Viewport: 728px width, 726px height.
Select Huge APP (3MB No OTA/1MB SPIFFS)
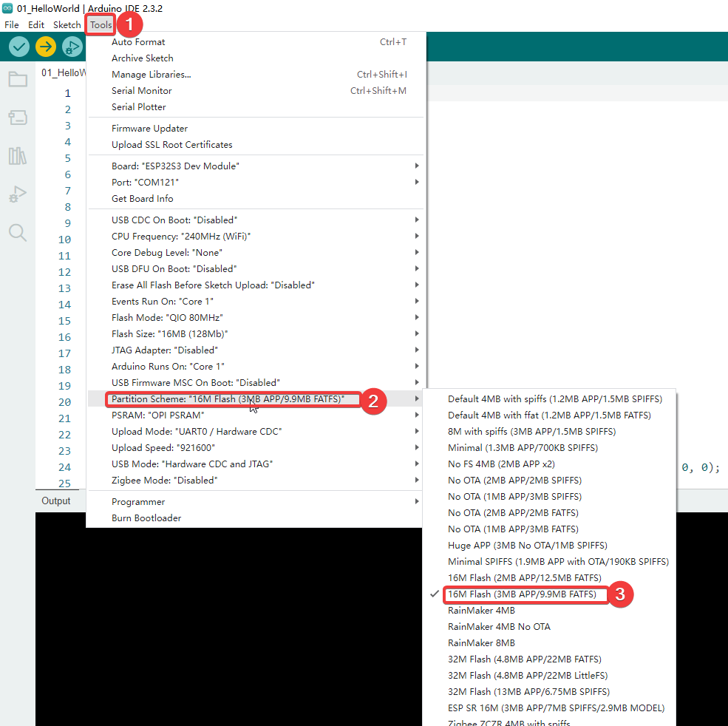(x=549, y=545)
